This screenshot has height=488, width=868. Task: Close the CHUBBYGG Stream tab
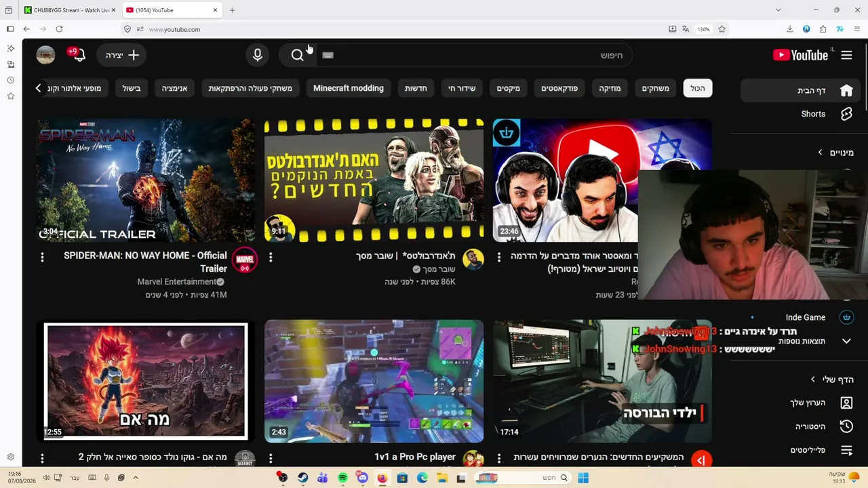point(113,10)
